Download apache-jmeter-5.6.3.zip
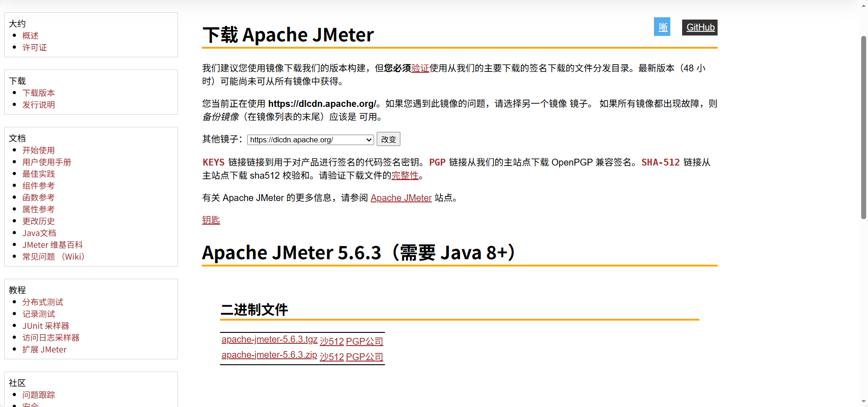Viewport: 868px width, 407px height. coord(269,355)
